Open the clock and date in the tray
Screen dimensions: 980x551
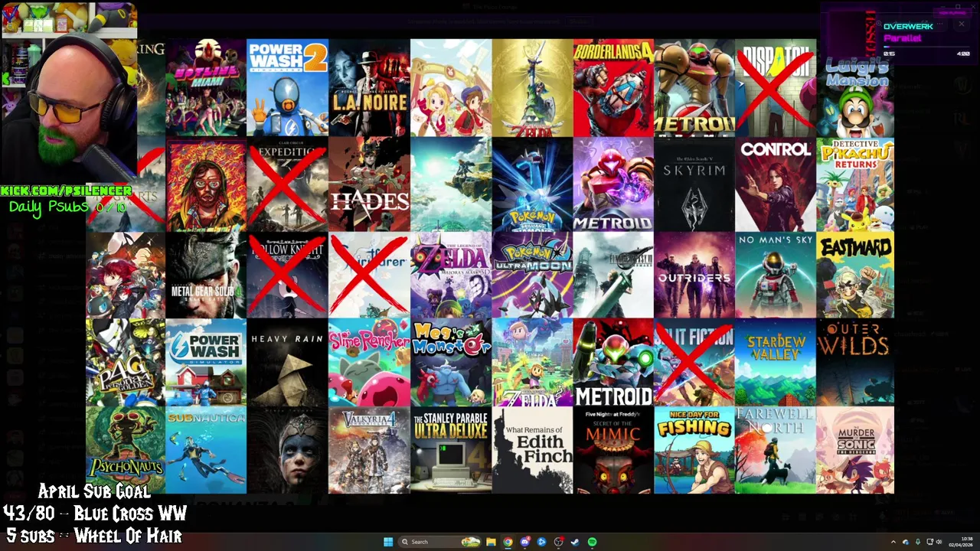coord(960,542)
